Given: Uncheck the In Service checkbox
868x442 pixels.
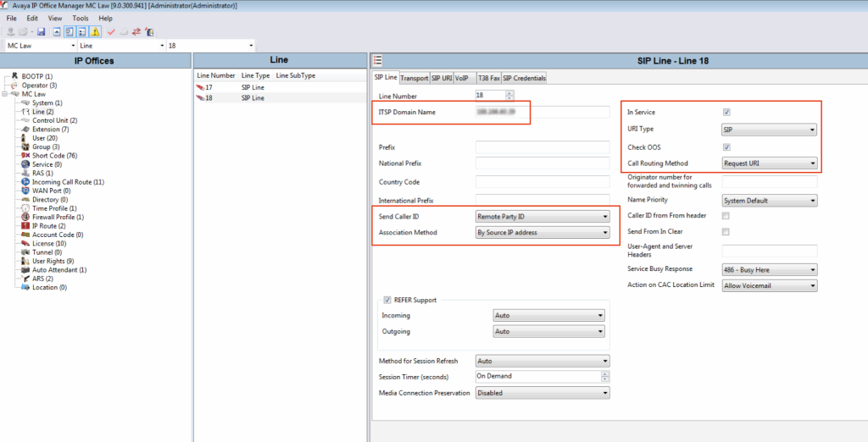Looking at the screenshot, I should coord(726,112).
